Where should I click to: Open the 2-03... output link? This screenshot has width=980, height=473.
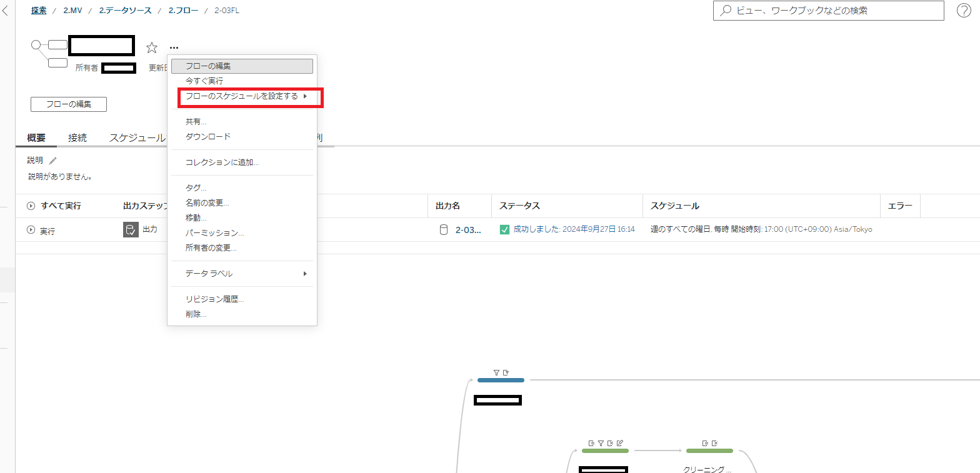[468, 230]
